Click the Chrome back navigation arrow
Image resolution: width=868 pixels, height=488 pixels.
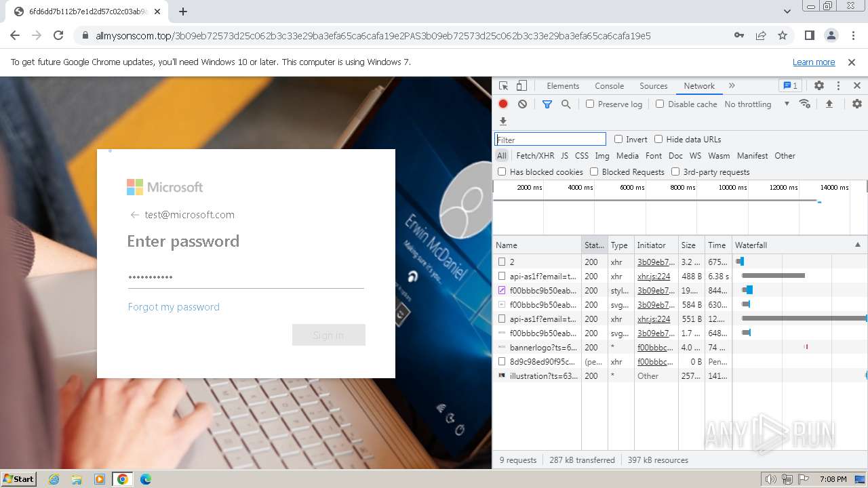click(x=15, y=35)
